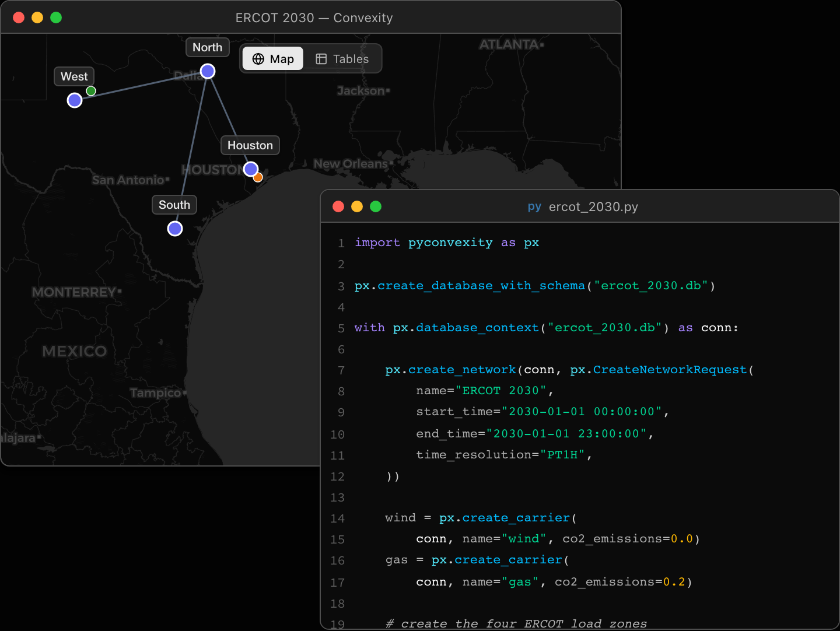
Task: Click the orange gas generator dot near Houston
Action: tap(258, 177)
